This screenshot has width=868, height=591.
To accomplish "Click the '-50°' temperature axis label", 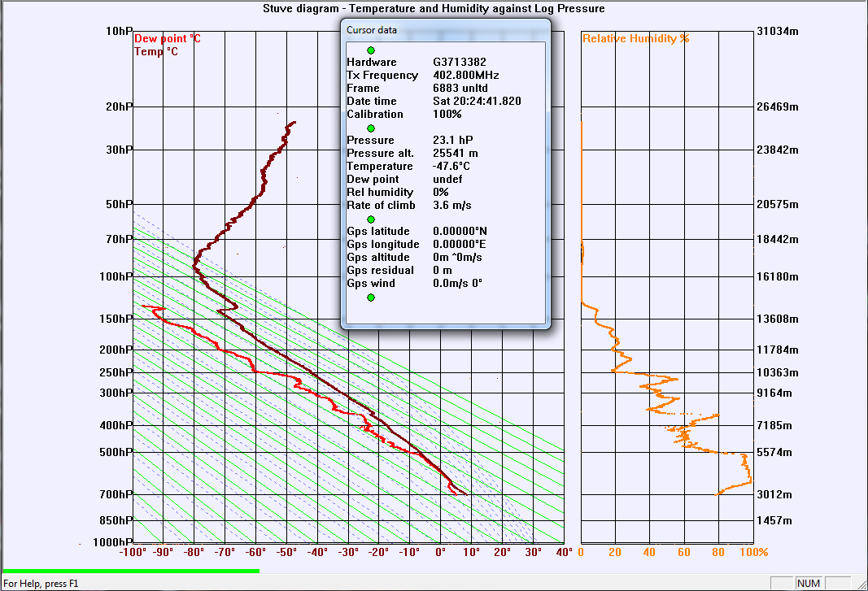I will pos(286,552).
